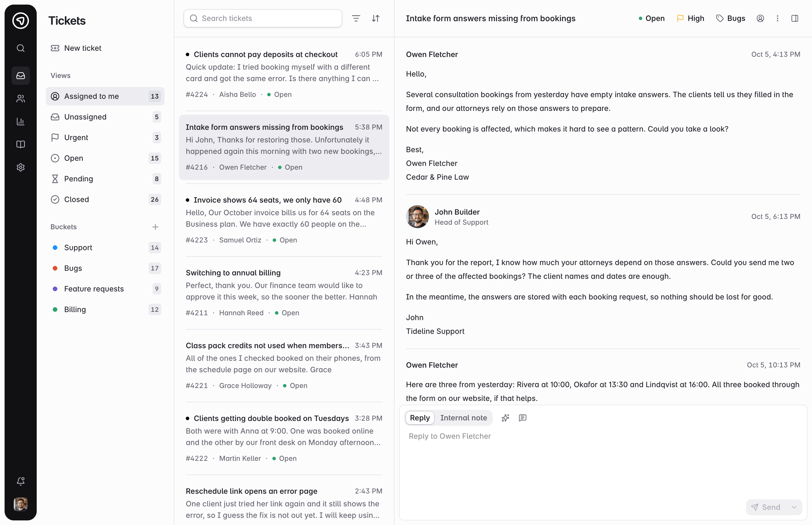Open the search icon in left rail
Screen dimensions: 812x525
pyautogui.click(x=20, y=48)
